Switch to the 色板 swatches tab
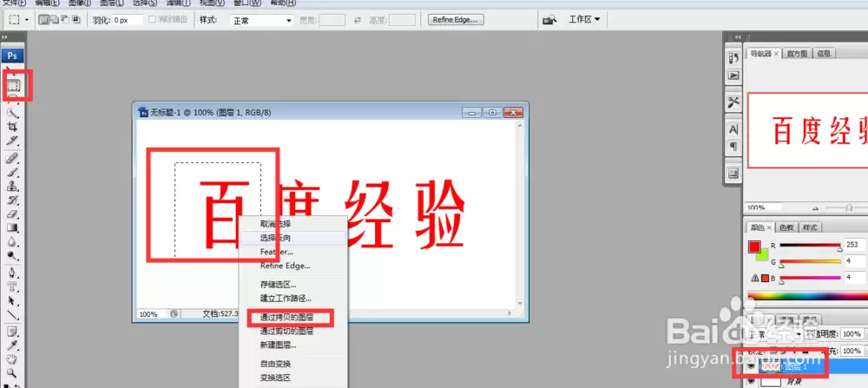 click(786, 227)
